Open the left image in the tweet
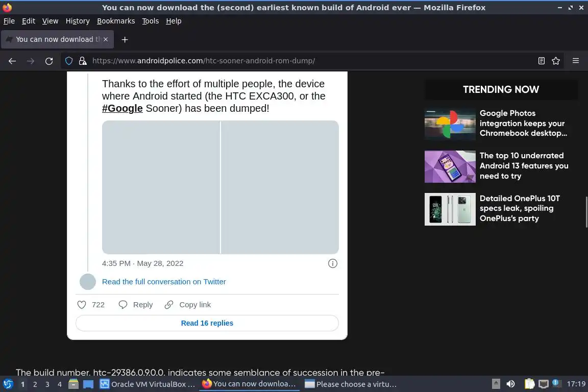588x392 pixels. tap(161, 187)
